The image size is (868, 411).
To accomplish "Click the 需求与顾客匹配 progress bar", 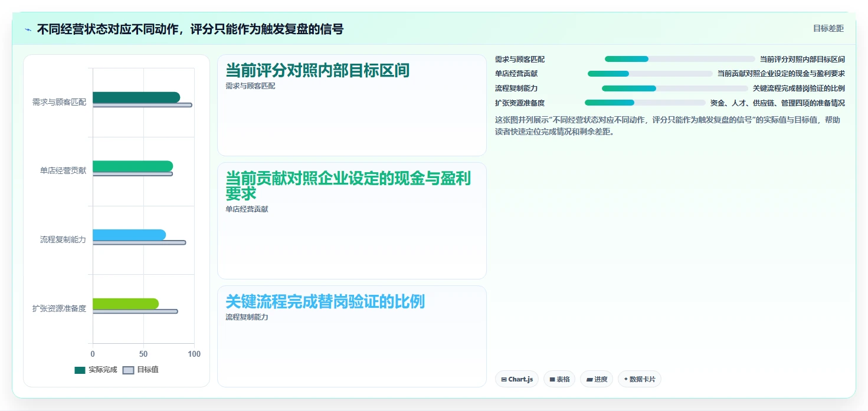I will [x=680, y=59].
